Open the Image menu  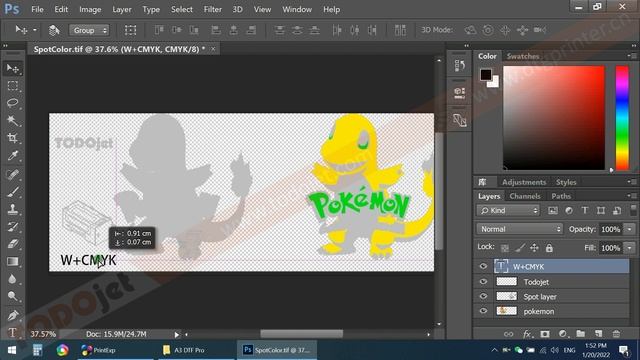(90, 9)
